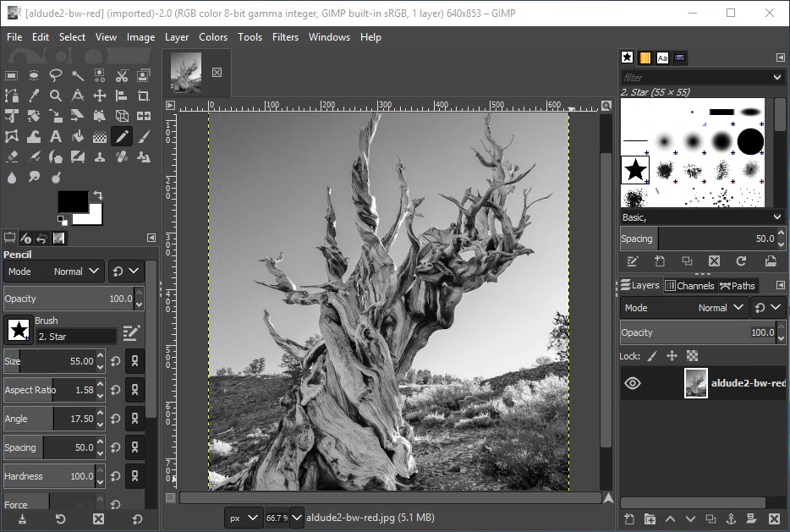Select the Rectangle Select tool

pos(12,74)
